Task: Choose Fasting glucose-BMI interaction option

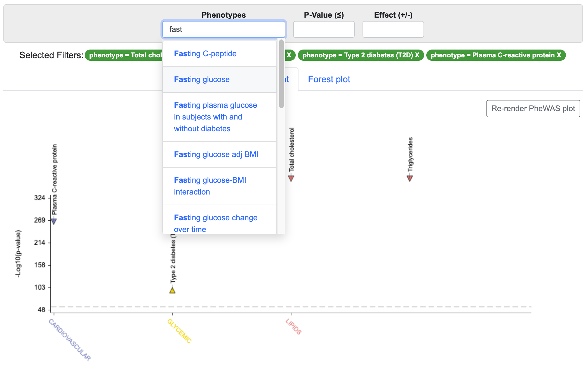Action: pyautogui.click(x=210, y=186)
